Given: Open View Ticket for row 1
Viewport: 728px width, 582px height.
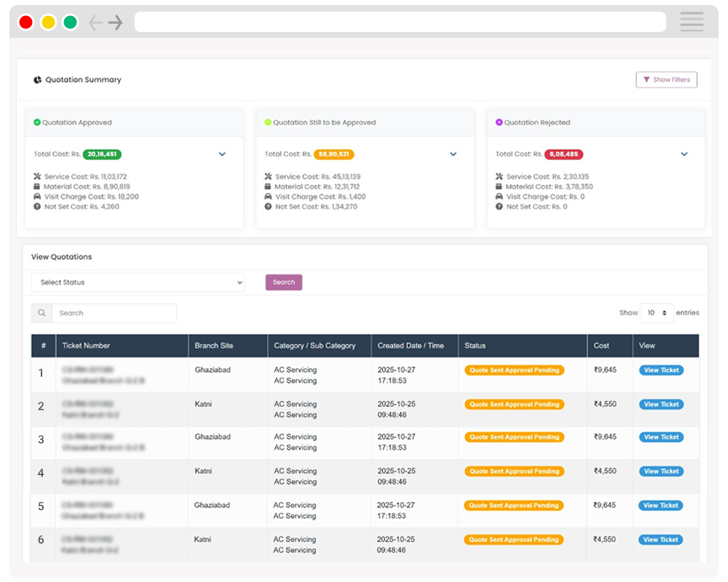Looking at the screenshot, I should coord(660,370).
